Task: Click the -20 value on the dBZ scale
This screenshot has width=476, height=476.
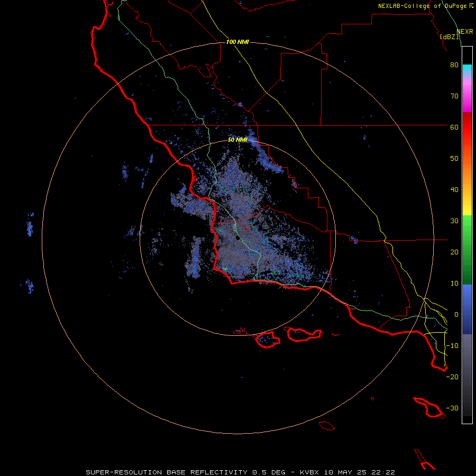Action: pyautogui.click(x=452, y=377)
